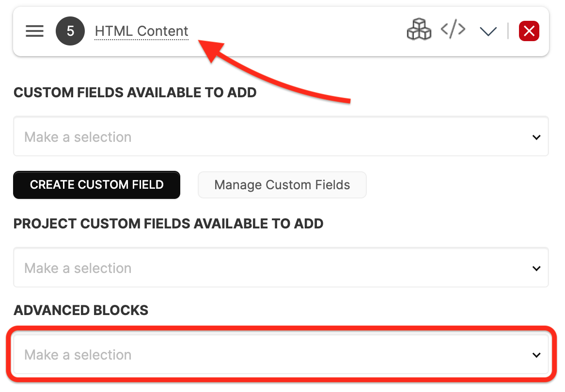Click the arrow of the project custom fields dropdown
This screenshot has height=392, width=565.
536,268
